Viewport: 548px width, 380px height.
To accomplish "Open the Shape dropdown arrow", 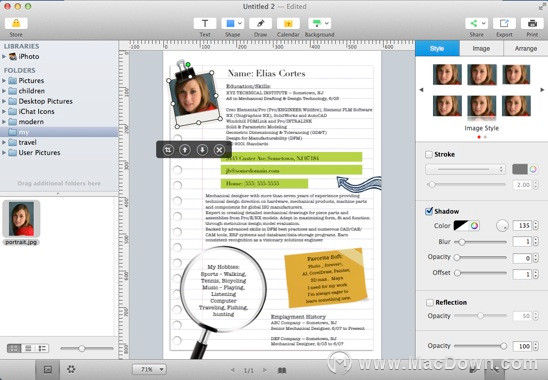I will [x=240, y=23].
